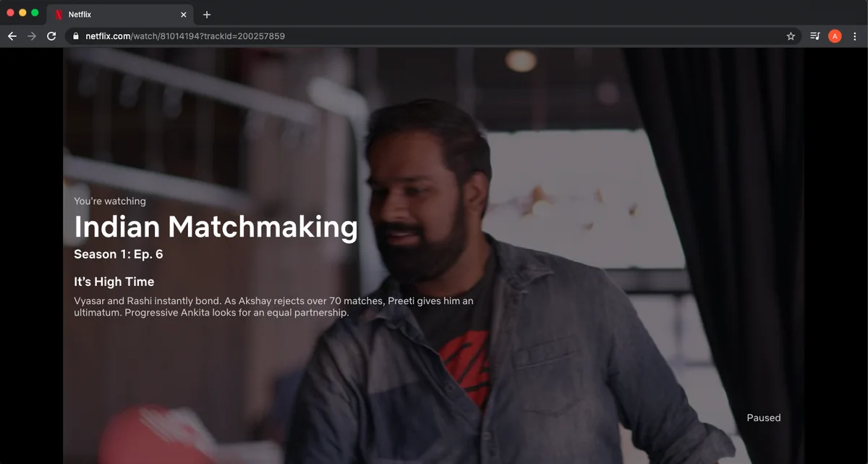Open a new browser tab
Screen dimensions: 868x464
(207, 14)
